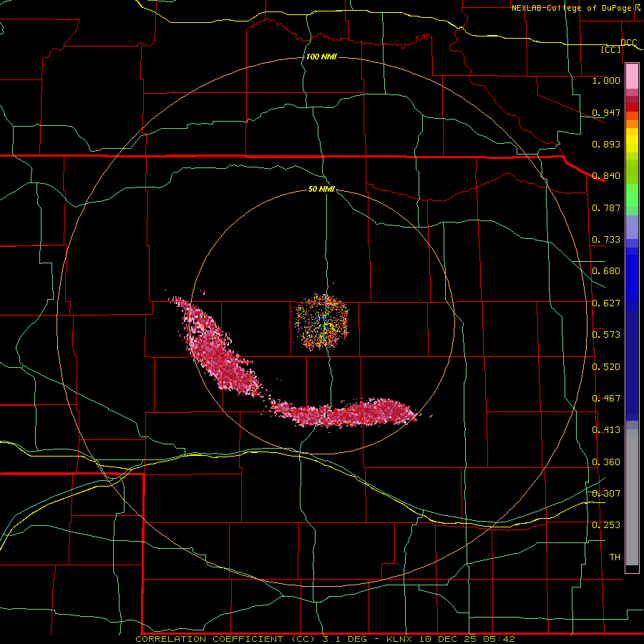Select the 0.627 scale value
This screenshot has width=644, height=644.
[606, 303]
